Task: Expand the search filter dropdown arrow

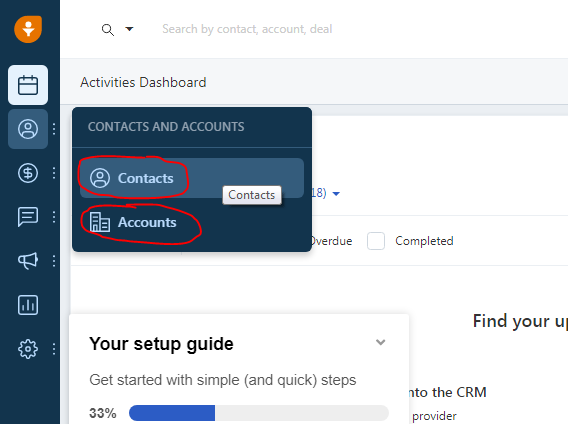Action: click(x=129, y=29)
